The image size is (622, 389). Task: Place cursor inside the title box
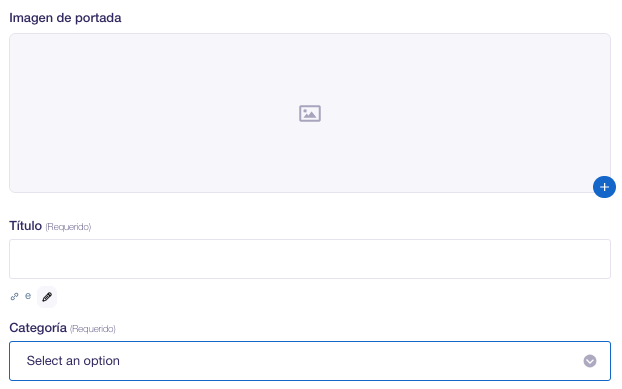tap(310, 259)
